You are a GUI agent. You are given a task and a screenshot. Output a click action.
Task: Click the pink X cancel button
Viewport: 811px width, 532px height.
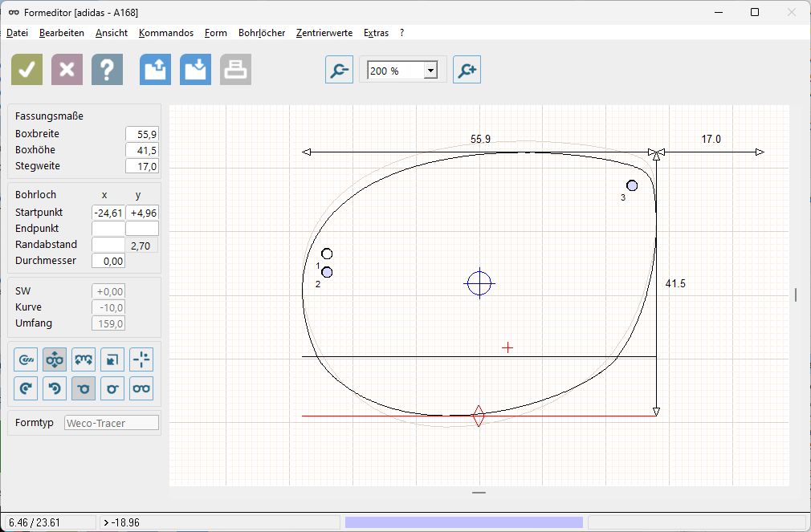pos(67,70)
